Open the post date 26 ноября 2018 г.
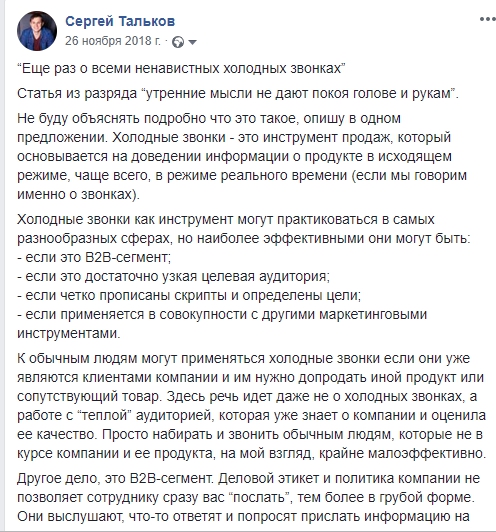Image resolution: width=496 pixels, height=532 pixels. pos(113,41)
